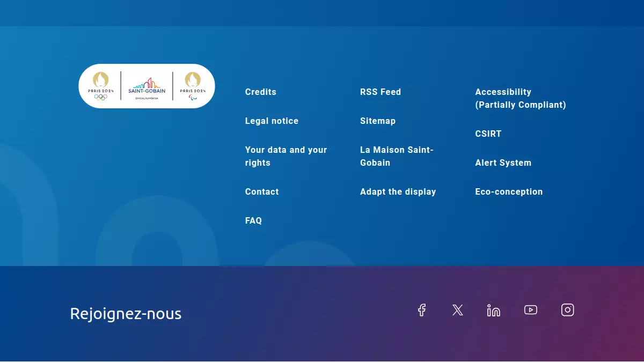Open the Legal notice link

point(272,121)
